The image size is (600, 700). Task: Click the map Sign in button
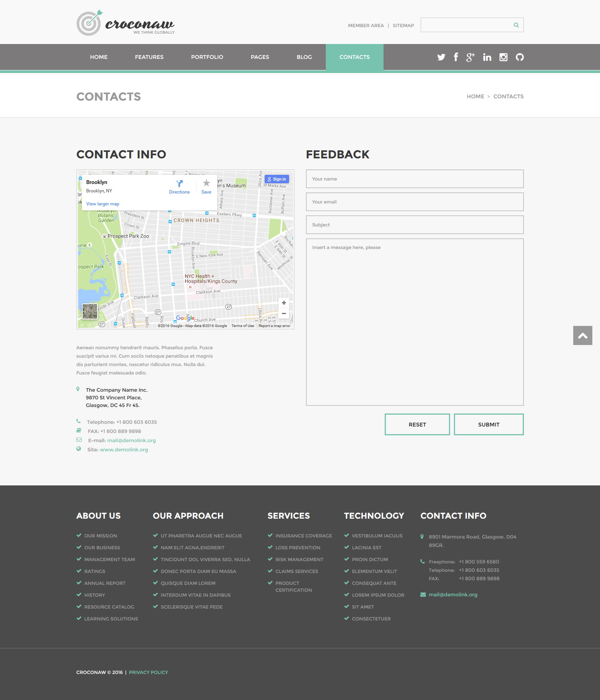[277, 179]
